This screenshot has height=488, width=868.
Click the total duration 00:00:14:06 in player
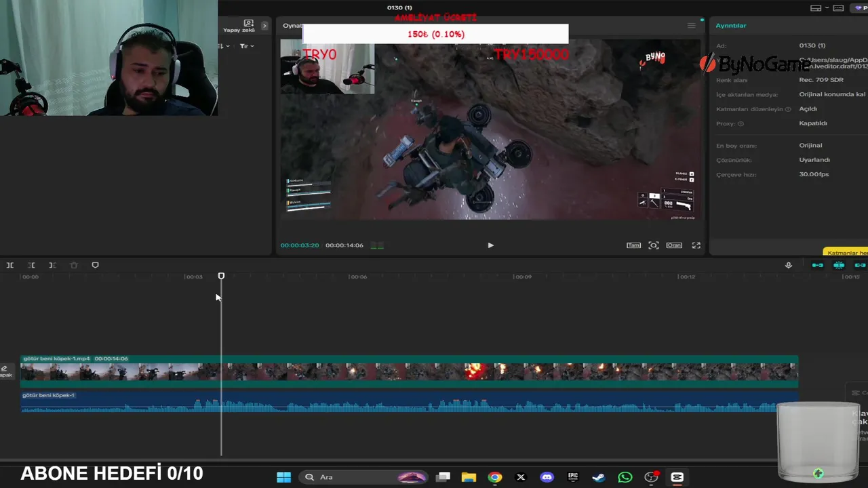344,245
